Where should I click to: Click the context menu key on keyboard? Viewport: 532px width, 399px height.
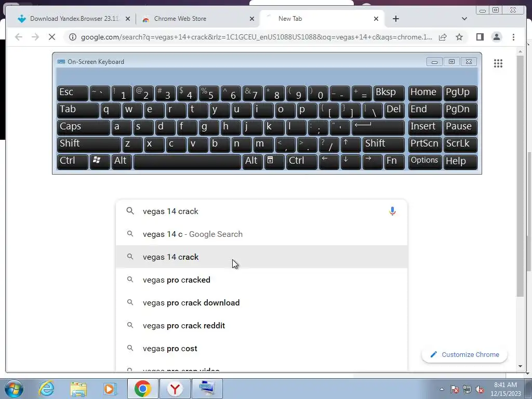pos(274,162)
